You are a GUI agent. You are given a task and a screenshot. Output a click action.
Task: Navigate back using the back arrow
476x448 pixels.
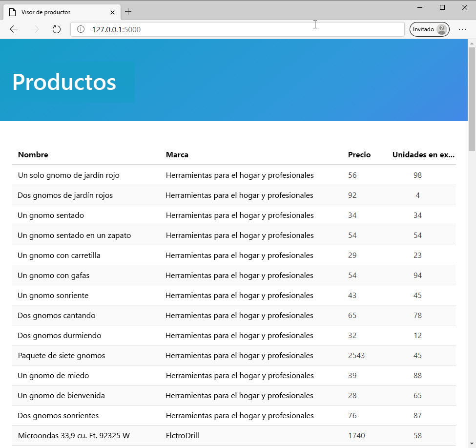pos(14,29)
